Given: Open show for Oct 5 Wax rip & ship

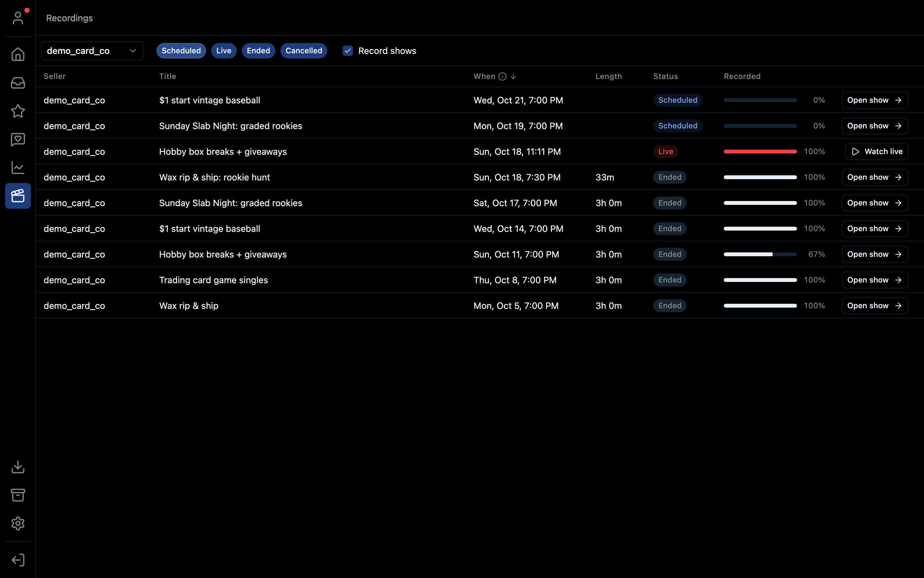Looking at the screenshot, I should click(875, 305).
